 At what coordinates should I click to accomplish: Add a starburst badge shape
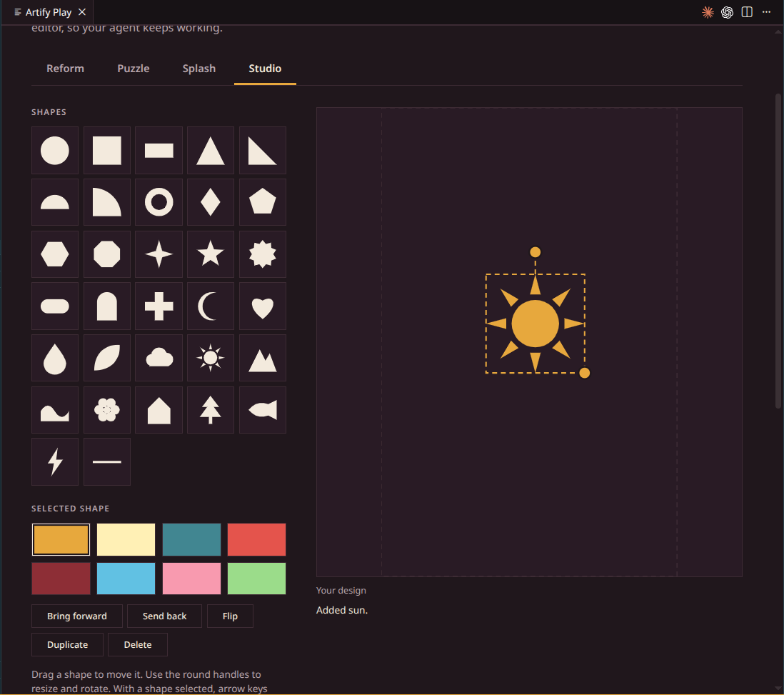coord(263,254)
